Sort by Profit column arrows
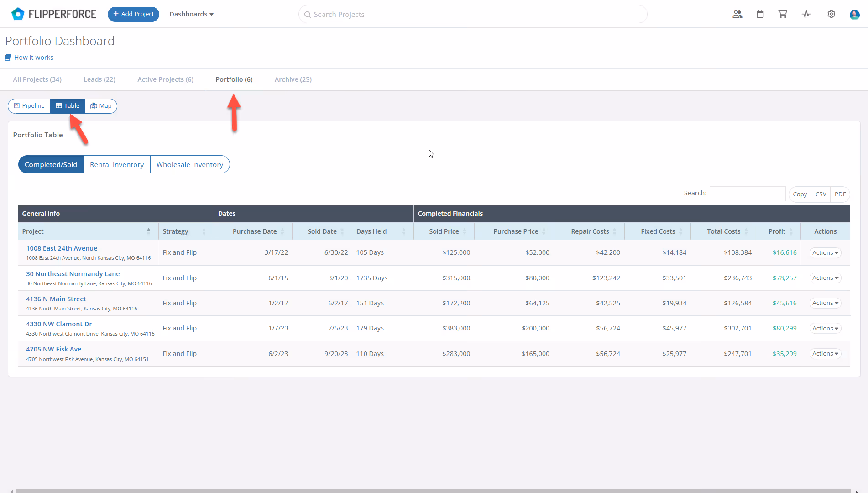 point(791,231)
